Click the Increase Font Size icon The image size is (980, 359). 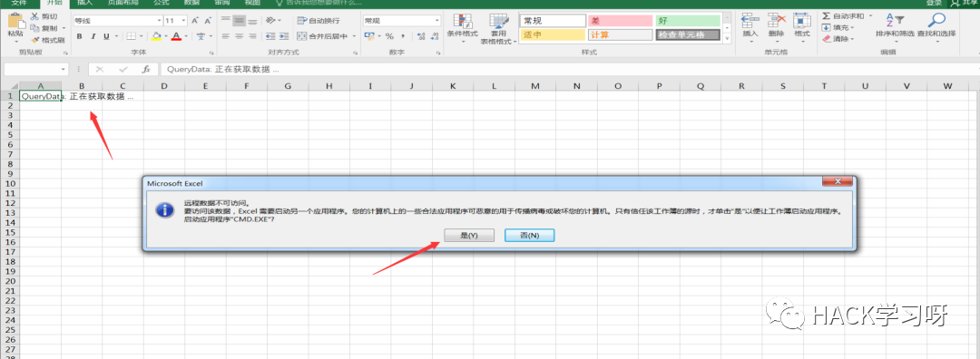click(195, 21)
